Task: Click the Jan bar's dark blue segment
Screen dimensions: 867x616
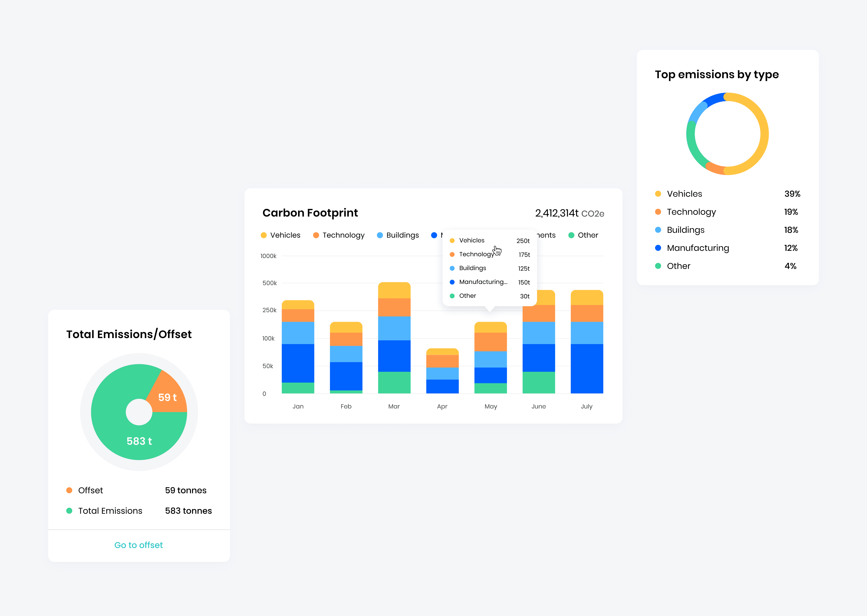Action: (298, 363)
